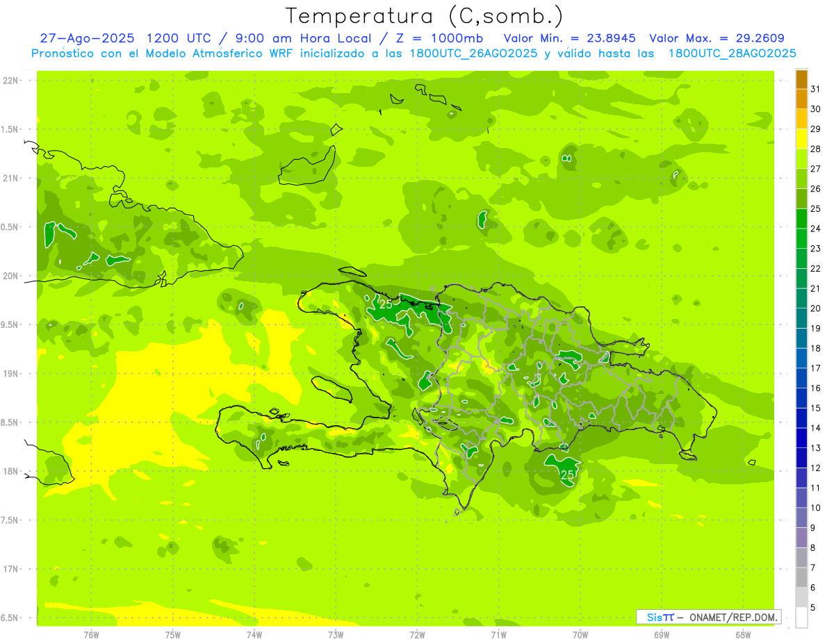
Task: Select the date '27-Ago-2025' in header
Action: [x=86, y=38]
